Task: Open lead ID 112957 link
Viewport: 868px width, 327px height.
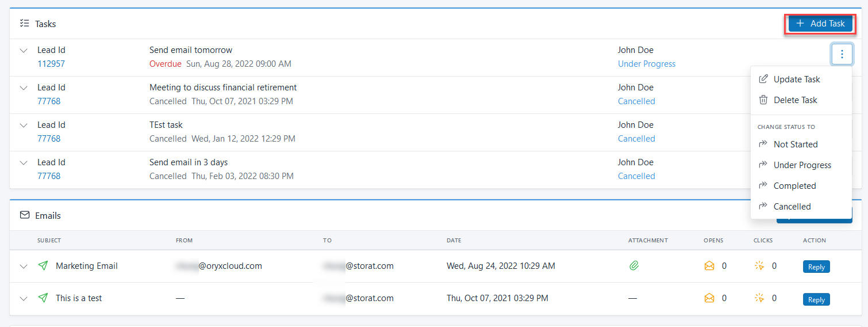Action: click(x=51, y=64)
